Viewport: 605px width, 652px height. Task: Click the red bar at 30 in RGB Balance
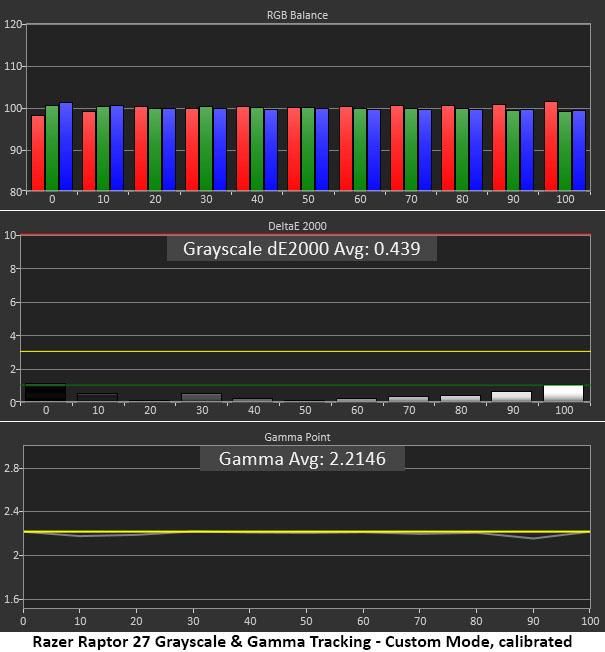pos(192,150)
